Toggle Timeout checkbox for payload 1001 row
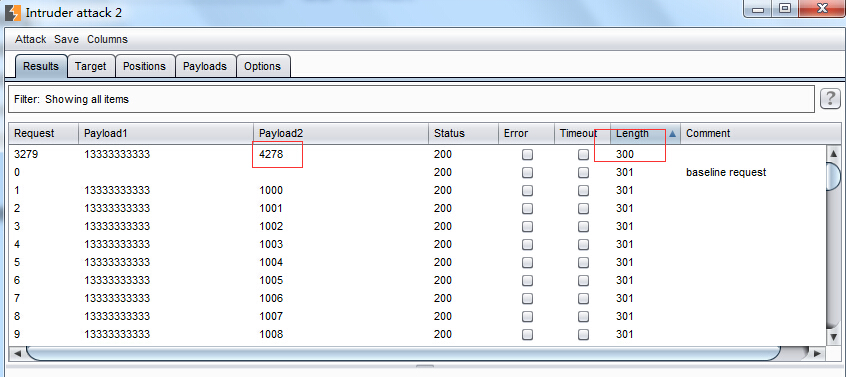This screenshot has height=377, width=846. point(583,208)
